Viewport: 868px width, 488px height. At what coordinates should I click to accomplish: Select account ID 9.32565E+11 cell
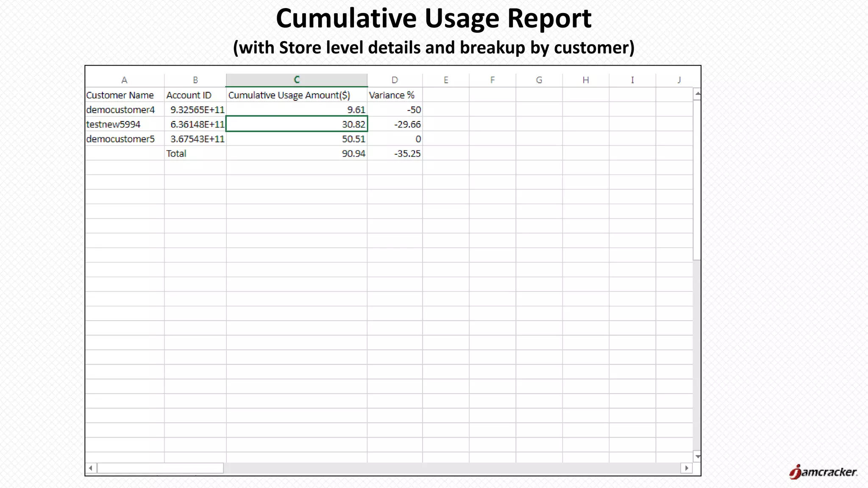(x=195, y=110)
